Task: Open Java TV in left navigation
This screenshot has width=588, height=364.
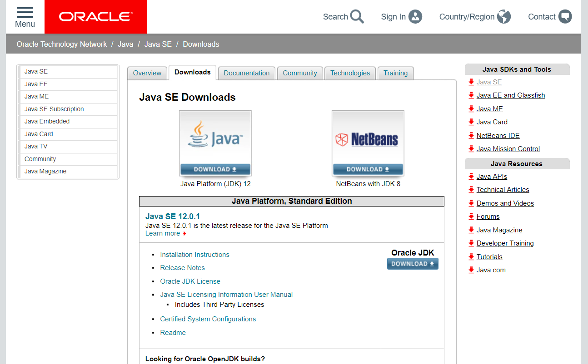Action: (x=68, y=147)
